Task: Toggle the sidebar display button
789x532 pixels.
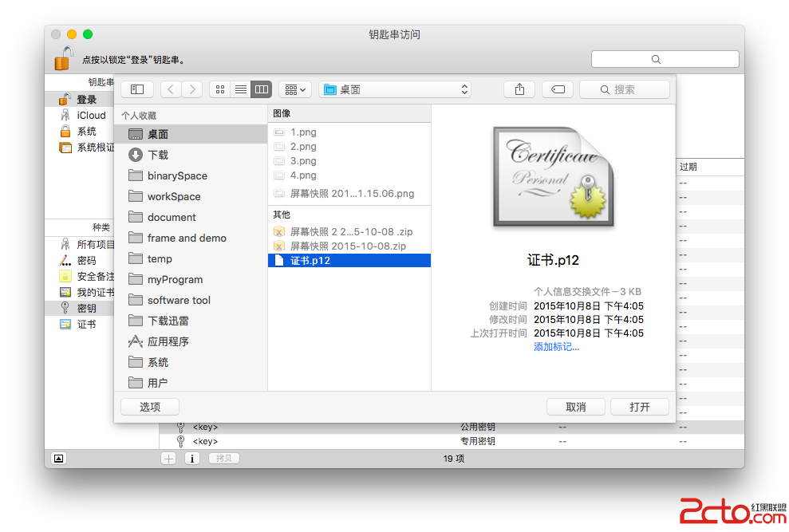Action: [137, 89]
